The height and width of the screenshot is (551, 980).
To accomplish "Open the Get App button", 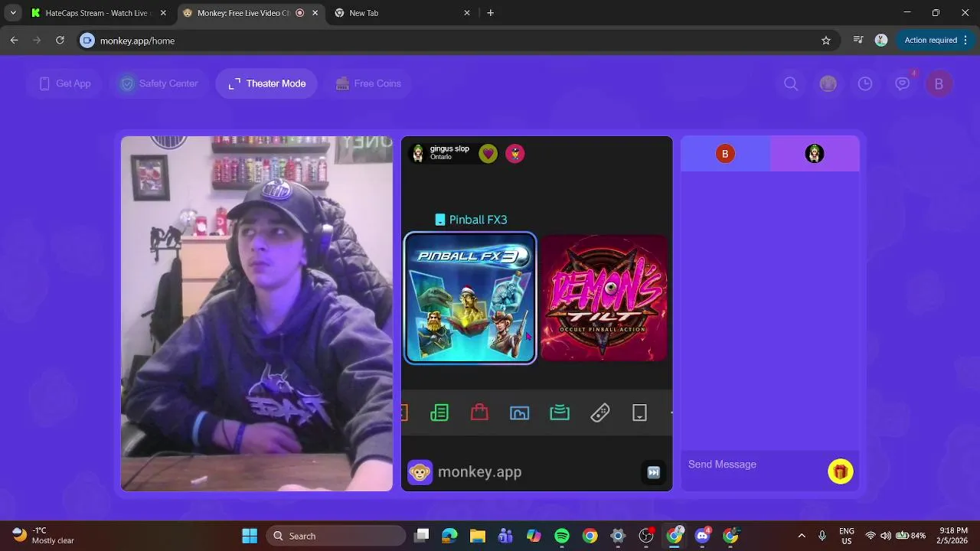I will pos(65,83).
